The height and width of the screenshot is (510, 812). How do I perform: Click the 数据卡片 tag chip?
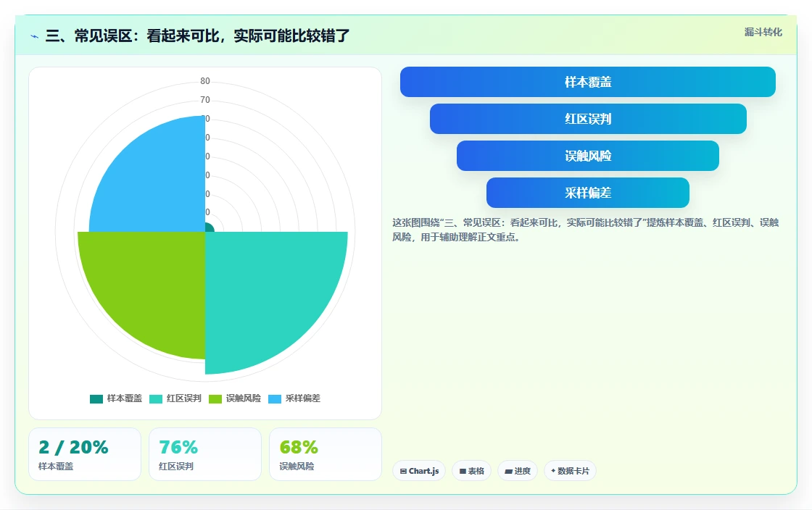click(x=570, y=471)
